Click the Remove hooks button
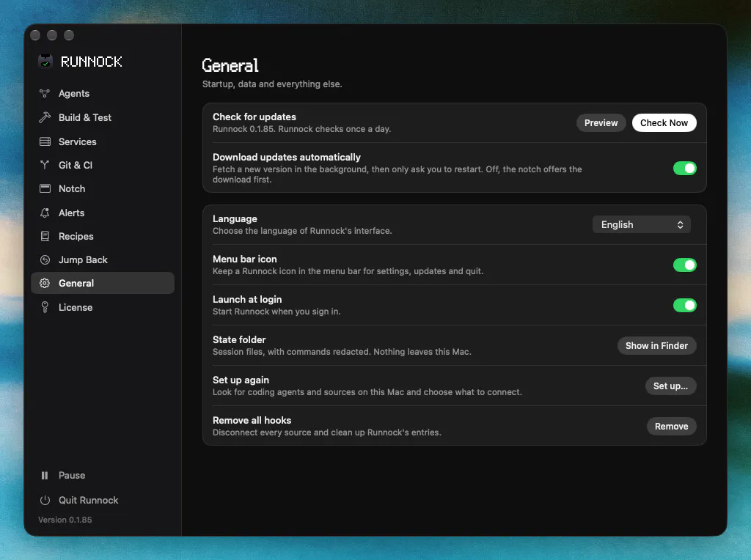The image size is (751, 560). pyautogui.click(x=671, y=426)
